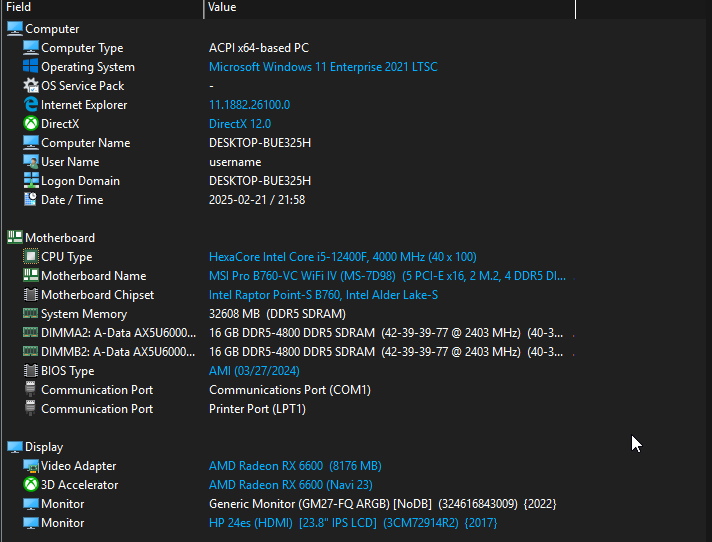
Task: Click the System Memory RAM icon
Action: [31, 313]
